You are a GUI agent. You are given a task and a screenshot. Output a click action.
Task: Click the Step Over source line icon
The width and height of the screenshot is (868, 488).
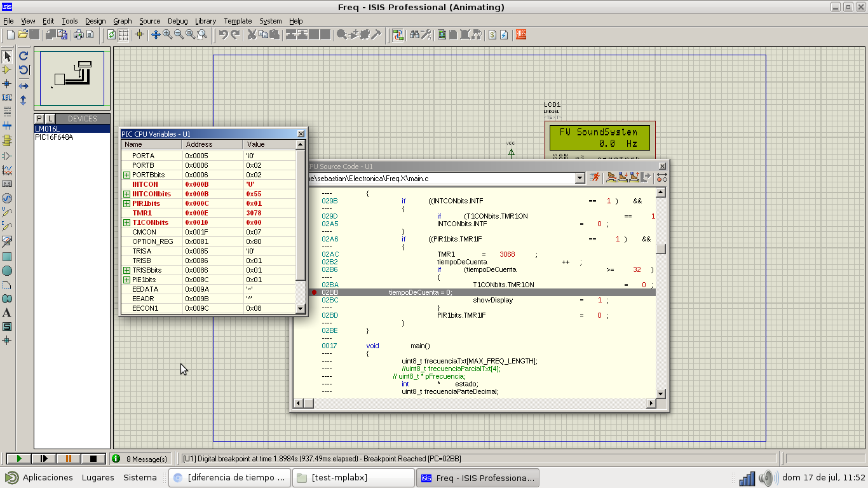pyautogui.click(x=612, y=177)
